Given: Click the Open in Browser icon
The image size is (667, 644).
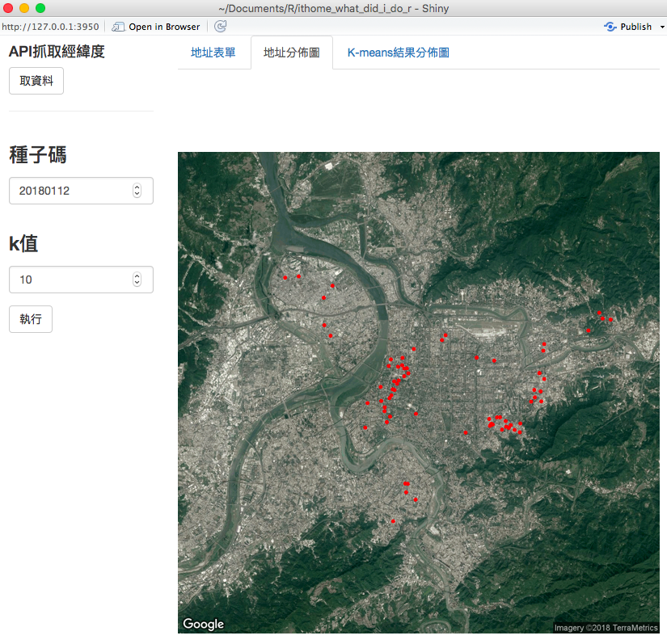Looking at the screenshot, I should pyautogui.click(x=118, y=27).
